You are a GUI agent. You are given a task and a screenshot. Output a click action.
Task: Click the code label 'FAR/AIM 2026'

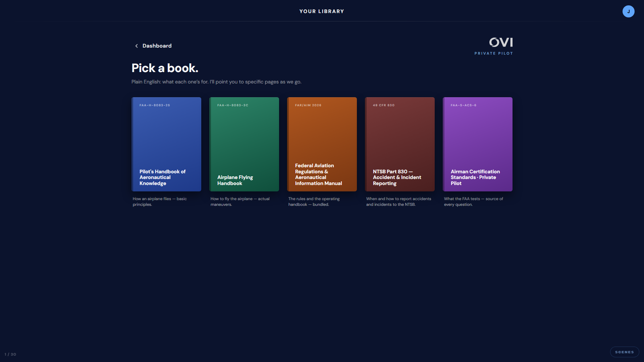[308, 105]
